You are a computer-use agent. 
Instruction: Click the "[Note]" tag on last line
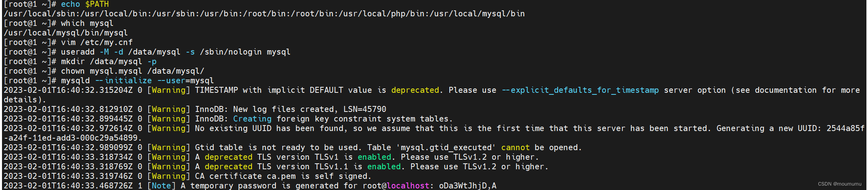[x=161, y=186]
